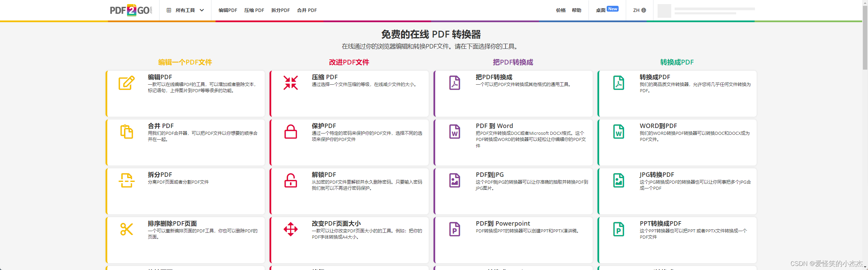The width and height of the screenshot is (868, 270).
Task: Open the 桌面 New desktop link
Action: tap(607, 10)
